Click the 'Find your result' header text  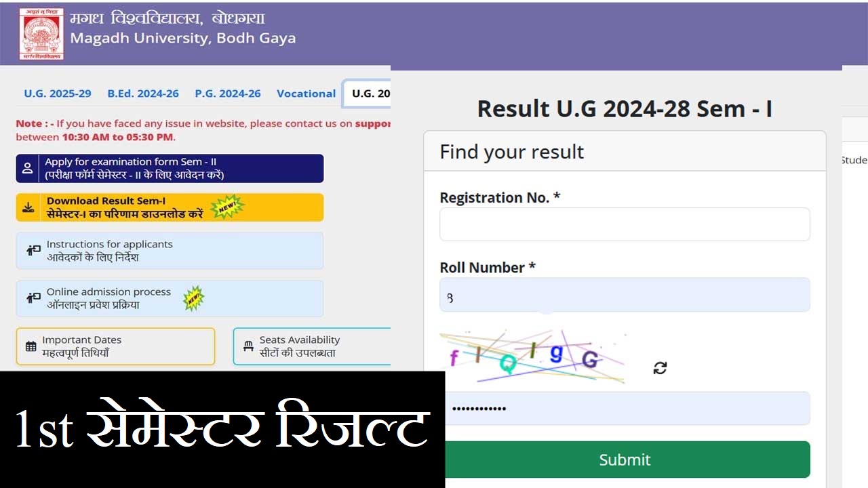[511, 152]
